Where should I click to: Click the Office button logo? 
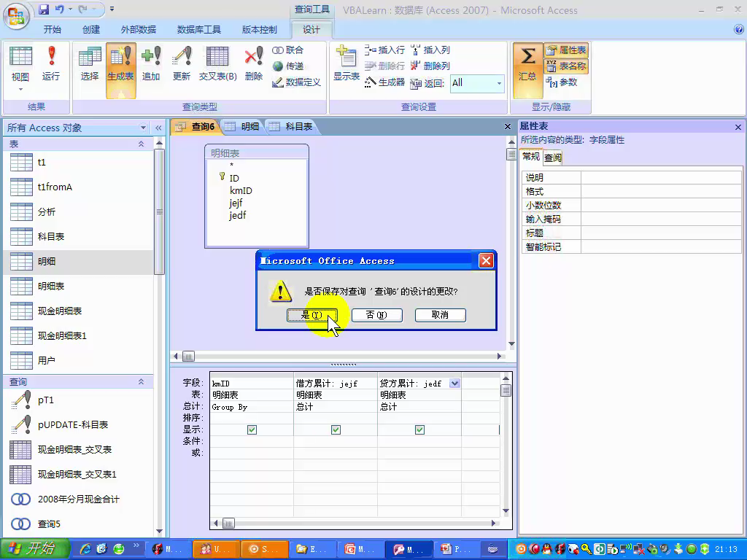[17, 15]
